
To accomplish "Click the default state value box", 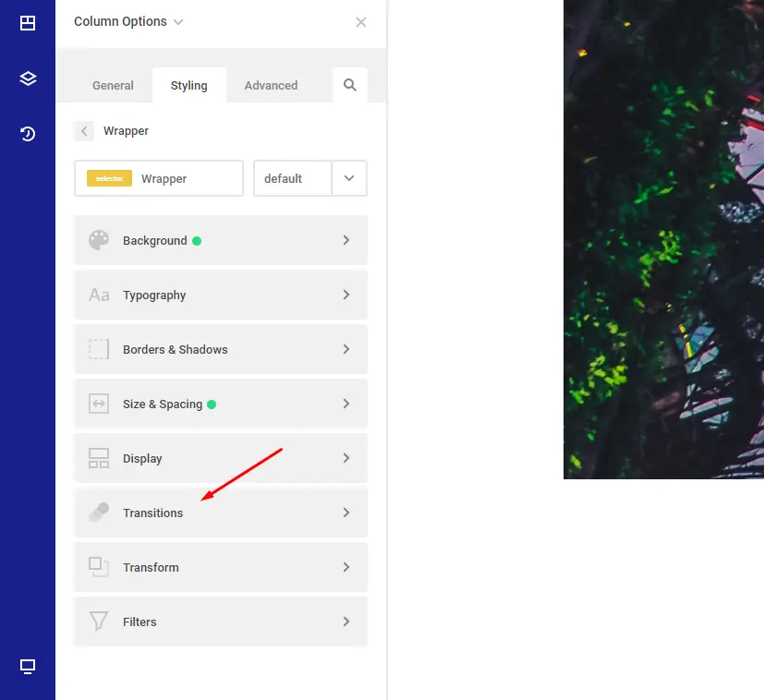I will click(x=293, y=178).
